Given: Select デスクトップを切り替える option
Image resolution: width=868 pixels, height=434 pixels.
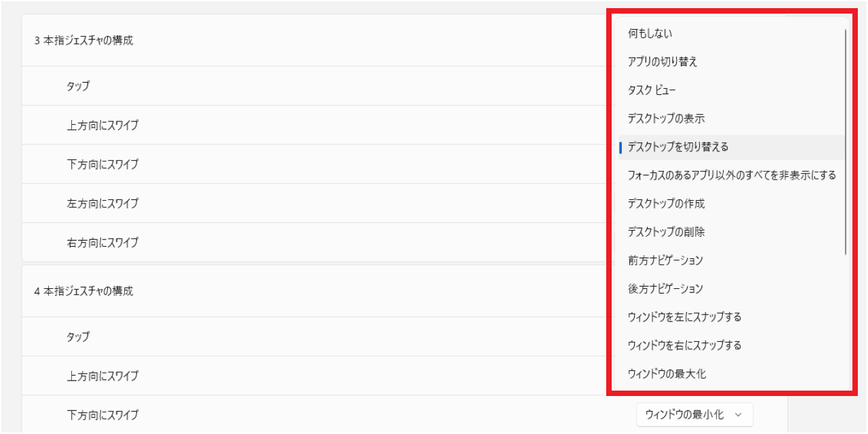Looking at the screenshot, I should pos(678,147).
